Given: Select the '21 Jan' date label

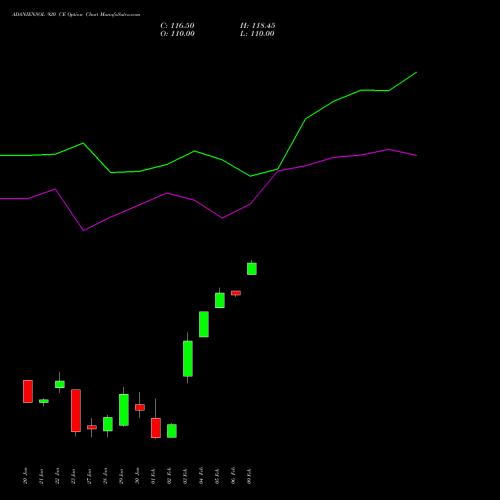Looking at the screenshot, I should 42,476.
